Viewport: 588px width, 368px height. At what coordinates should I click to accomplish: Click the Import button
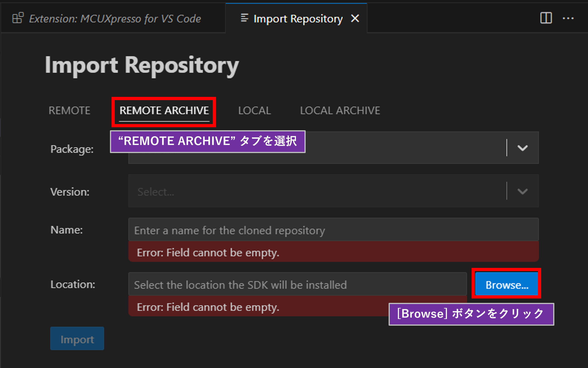[77, 339]
